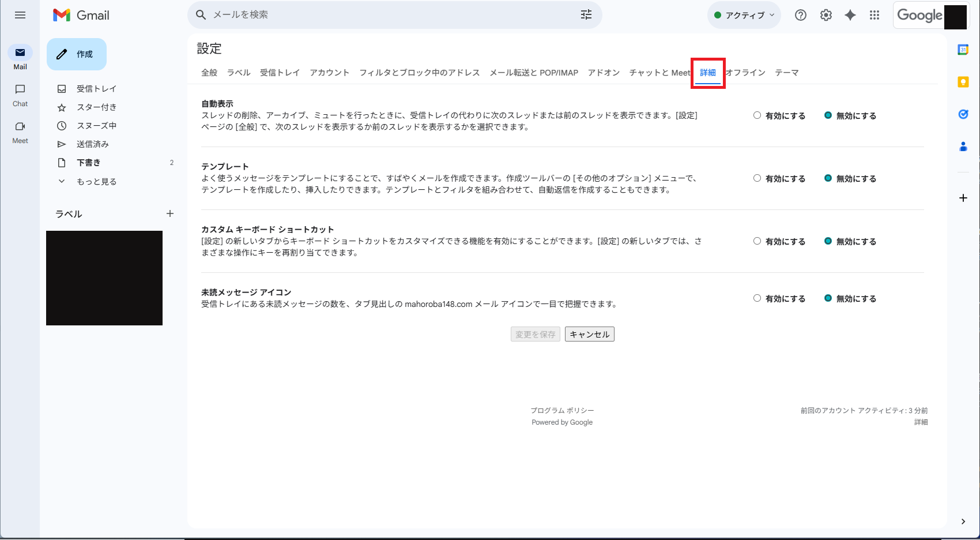Switch to アドオン settings tab
Viewport: 980px width, 540px height.
pos(604,73)
